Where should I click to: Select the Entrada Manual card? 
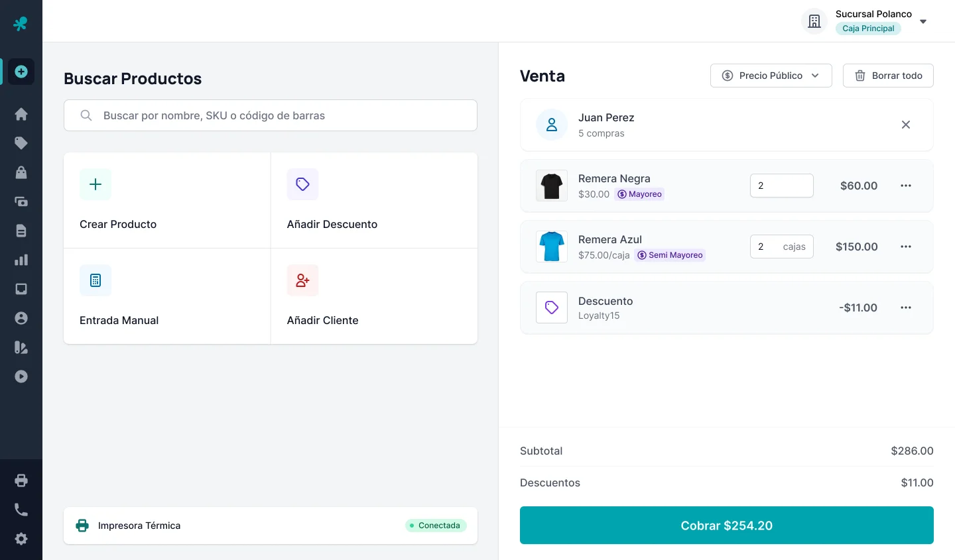pos(167,296)
